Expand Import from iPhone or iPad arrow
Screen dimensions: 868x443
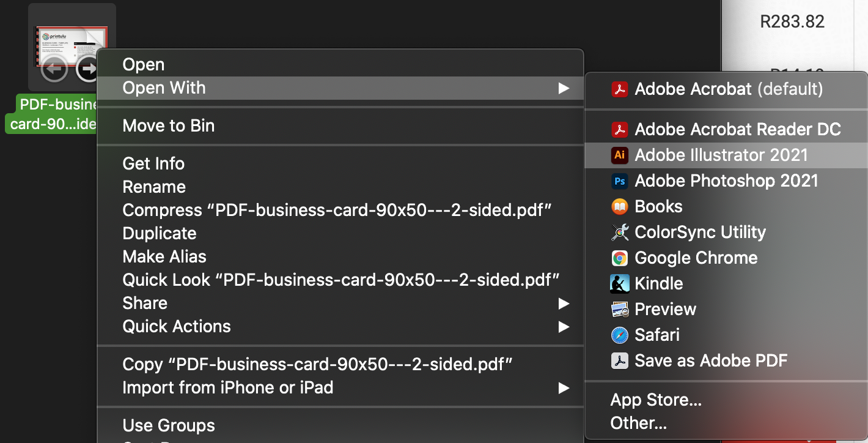coord(564,388)
